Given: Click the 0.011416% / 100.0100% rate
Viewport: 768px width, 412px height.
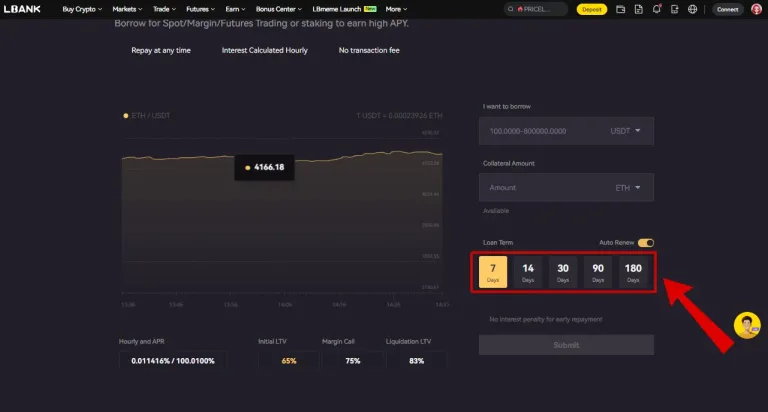Looking at the screenshot, I should coord(173,361).
